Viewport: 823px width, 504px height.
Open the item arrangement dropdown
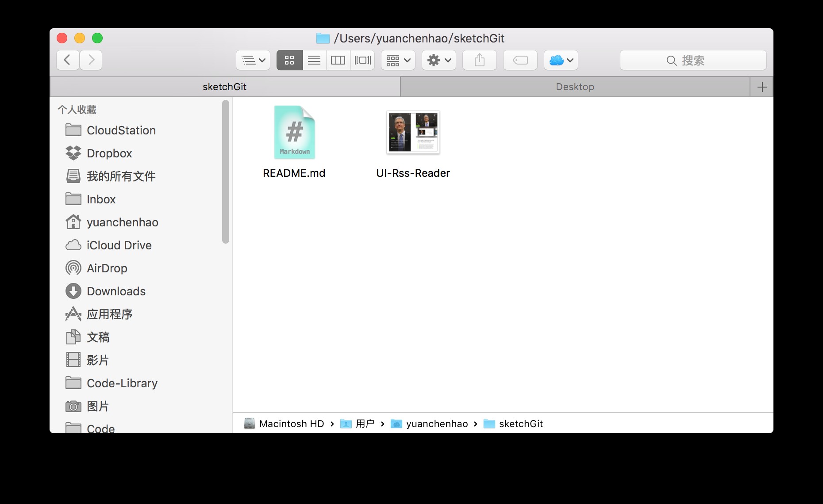[x=398, y=60]
